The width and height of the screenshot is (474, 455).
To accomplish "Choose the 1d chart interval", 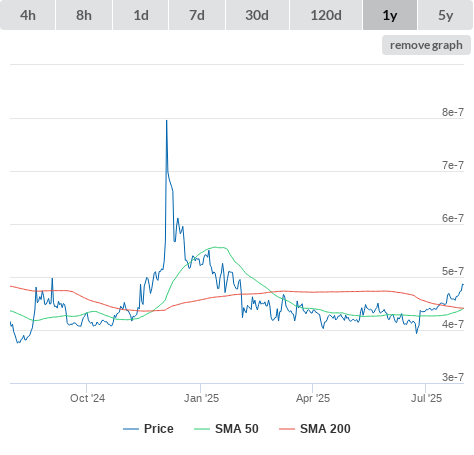I will (x=141, y=15).
